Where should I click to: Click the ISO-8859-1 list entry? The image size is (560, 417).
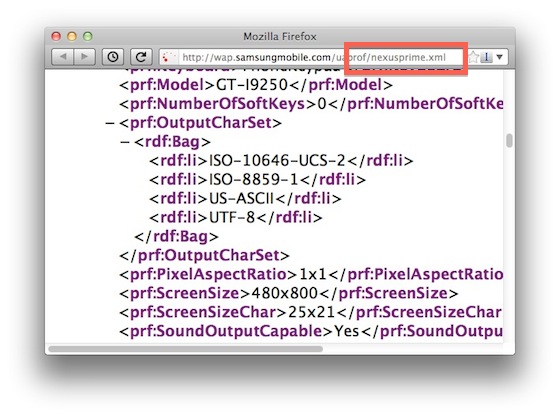253,180
